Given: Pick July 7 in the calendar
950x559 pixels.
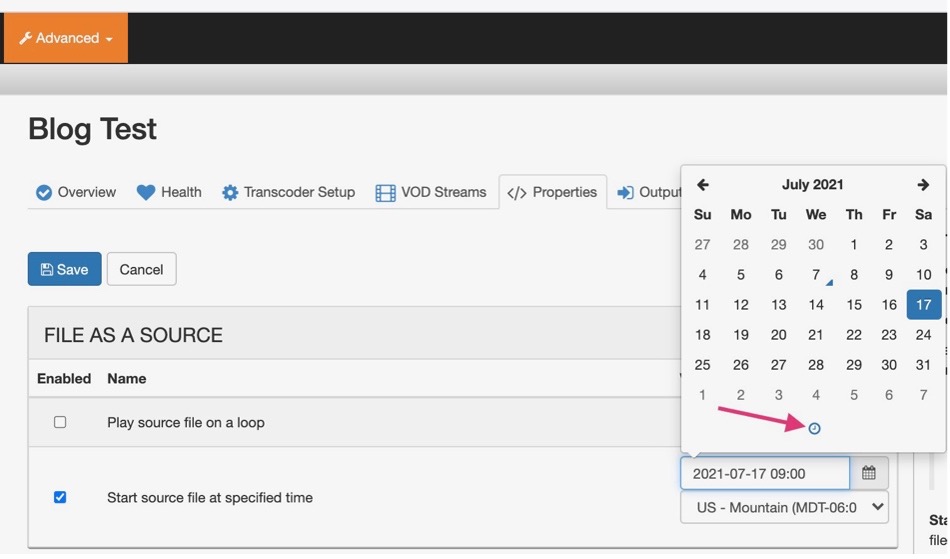Looking at the screenshot, I should (x=816, y=275).
